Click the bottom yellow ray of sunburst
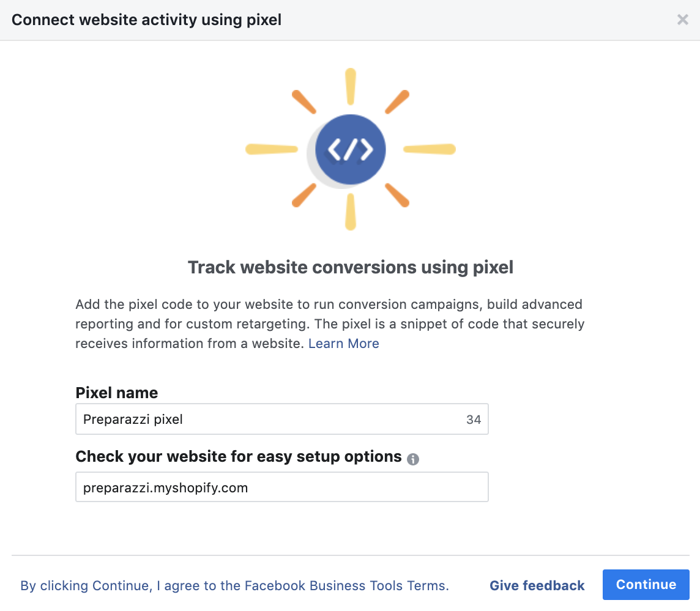The width and height of the screenshot is (700, 611). coord(351,212)
